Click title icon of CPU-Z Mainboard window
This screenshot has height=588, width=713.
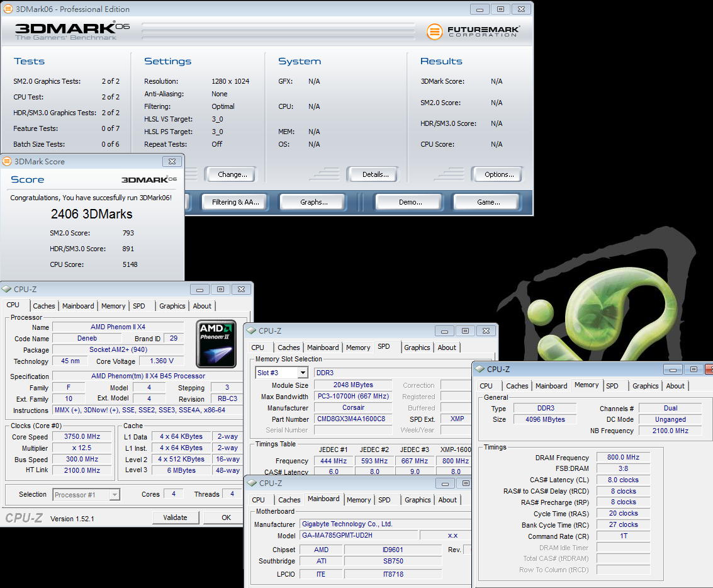pyautogui.click(x=252, y=483)
